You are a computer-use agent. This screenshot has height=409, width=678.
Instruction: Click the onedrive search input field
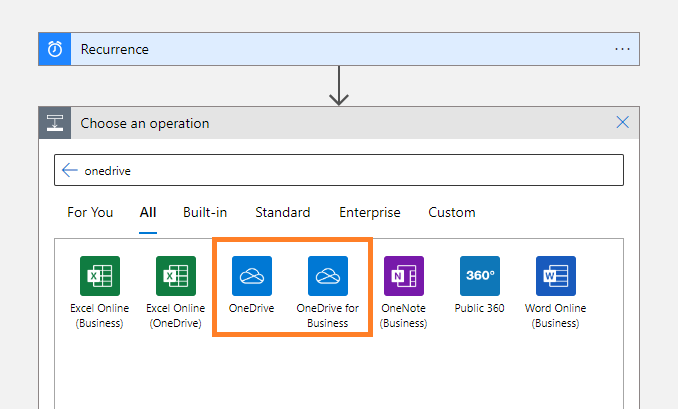tap(339, 170)
